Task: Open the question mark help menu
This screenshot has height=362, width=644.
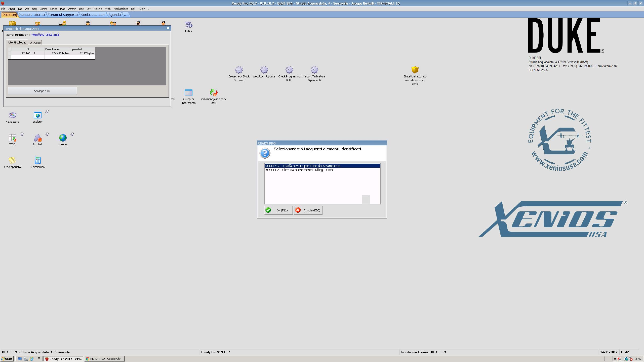Action: coord(149,9)
